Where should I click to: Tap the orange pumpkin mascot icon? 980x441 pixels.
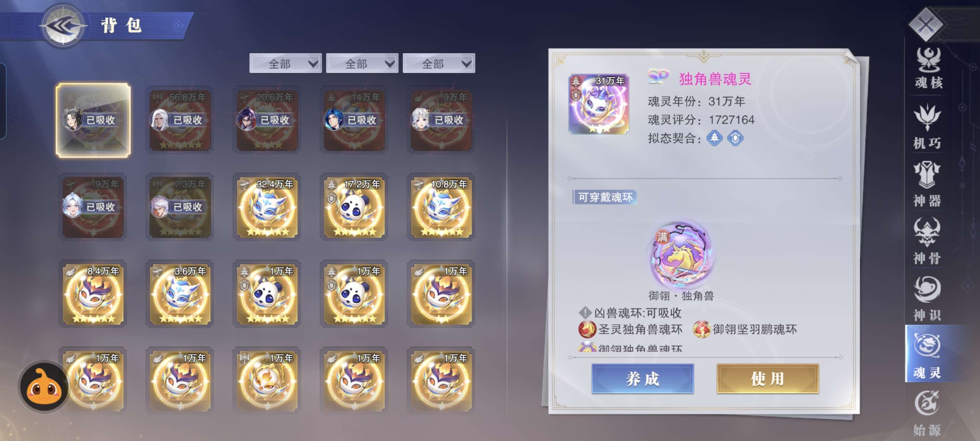[x=44, y=387]
